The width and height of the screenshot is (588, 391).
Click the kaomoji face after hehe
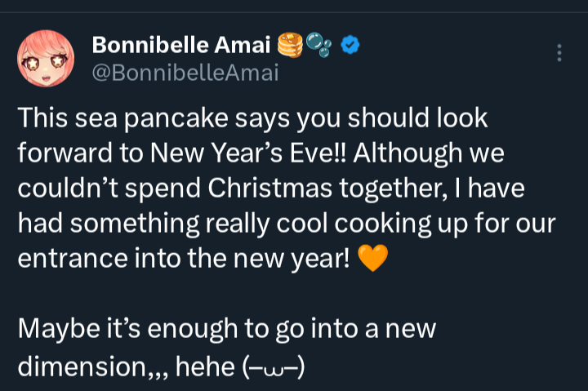273,367
